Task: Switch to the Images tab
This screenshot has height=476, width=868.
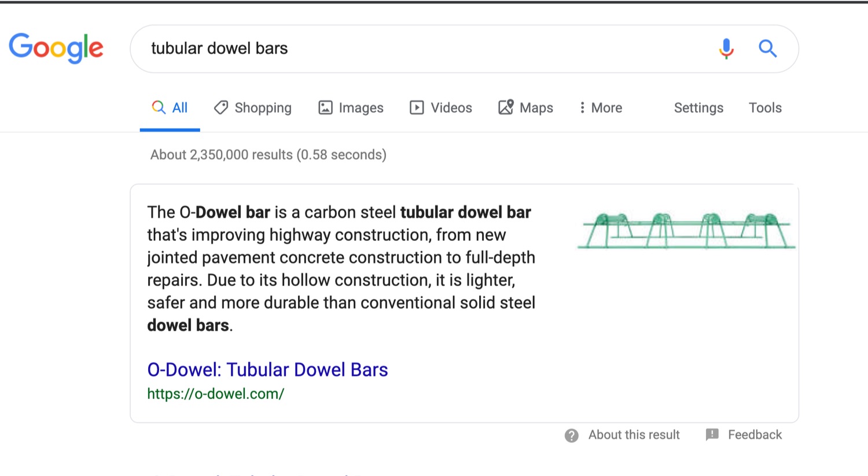Action: click(351, 108)
